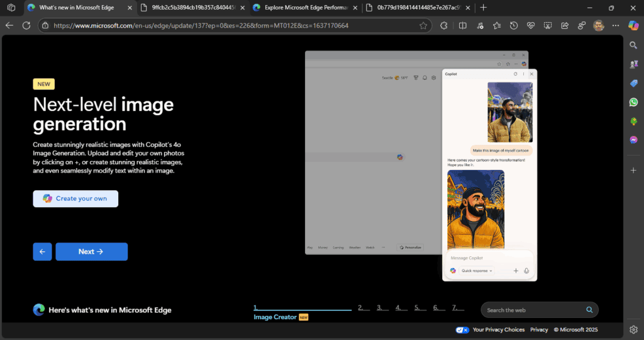Open the green tree sidebar app
644x340 pixels.
tap(633, 121)
